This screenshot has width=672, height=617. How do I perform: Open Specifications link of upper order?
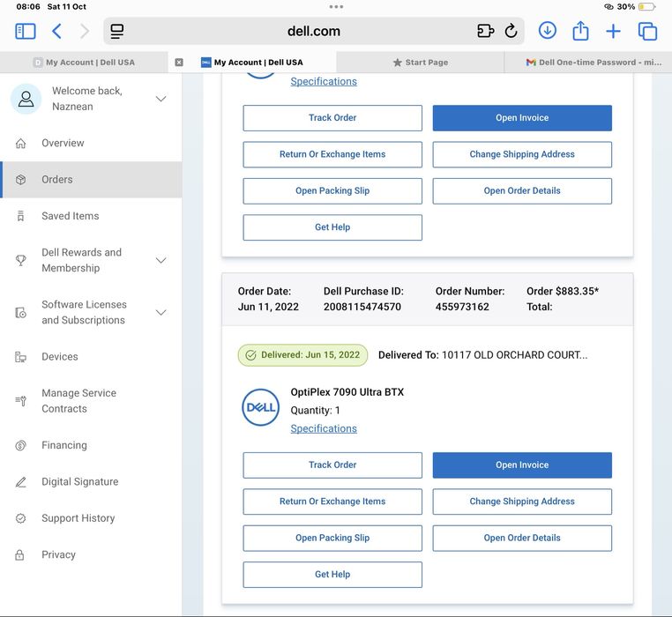coord(324,81)
